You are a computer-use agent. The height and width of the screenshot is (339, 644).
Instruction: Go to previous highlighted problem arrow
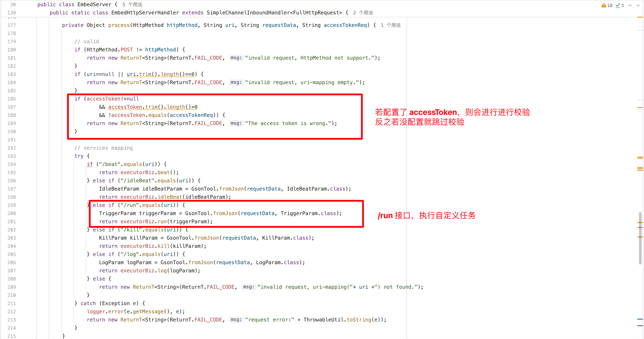(630, 5)
